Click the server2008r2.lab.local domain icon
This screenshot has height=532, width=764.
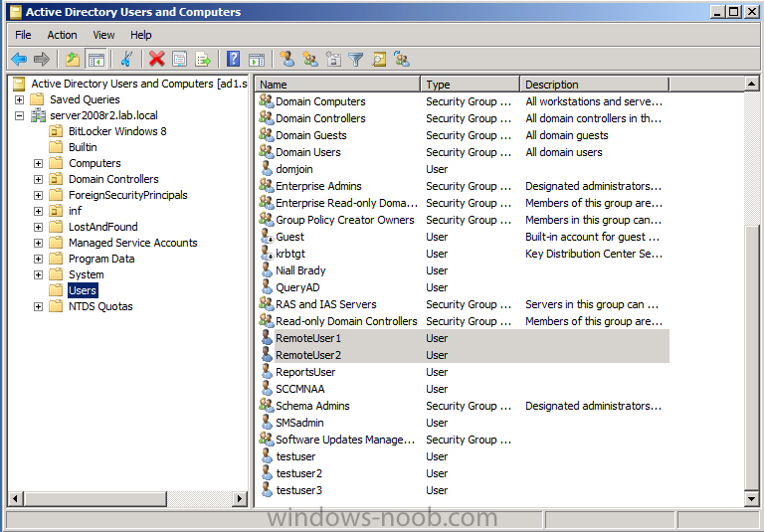(x=38, y=115)
